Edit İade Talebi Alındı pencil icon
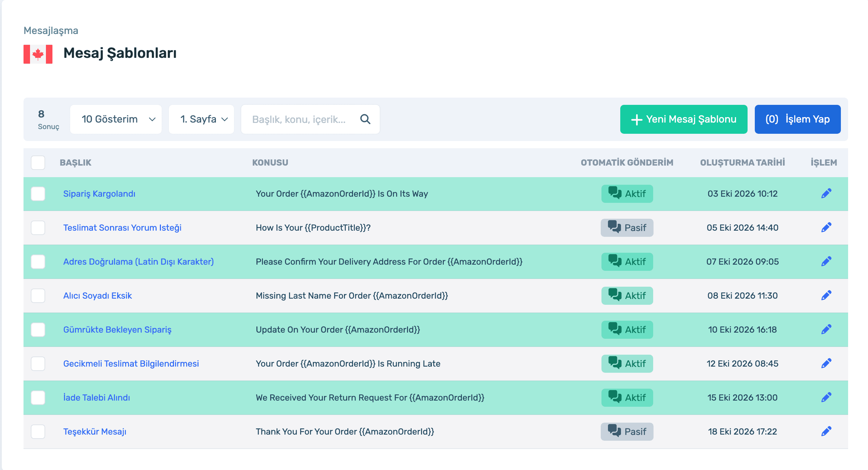This screenshot has height=470, width=868. point(826,397)
